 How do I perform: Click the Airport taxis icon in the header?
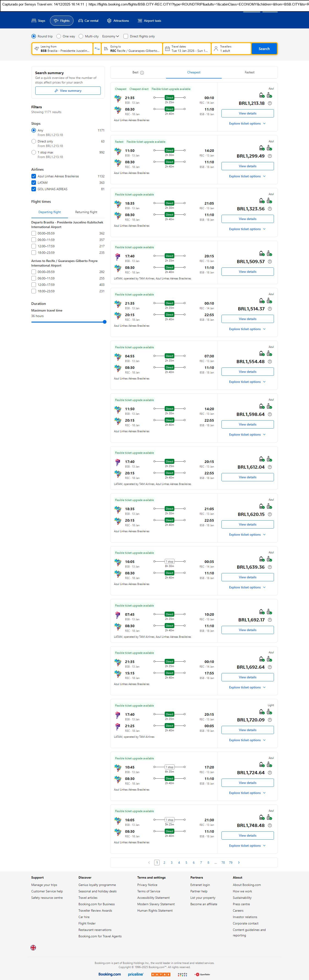pyautogui.click(x=140, y=21)
